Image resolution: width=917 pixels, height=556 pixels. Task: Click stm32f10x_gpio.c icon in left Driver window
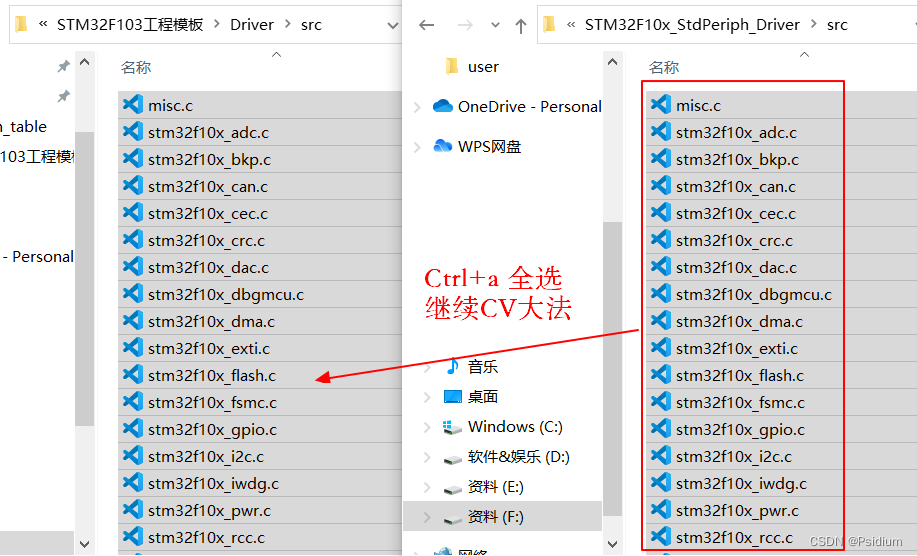pyautogui.click(x=133, y=429)
